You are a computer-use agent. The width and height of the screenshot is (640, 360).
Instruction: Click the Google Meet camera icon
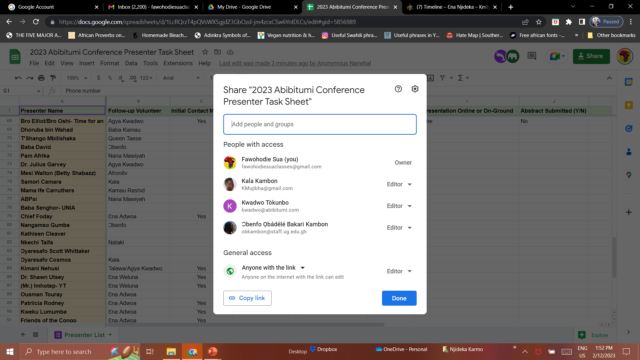555,56
